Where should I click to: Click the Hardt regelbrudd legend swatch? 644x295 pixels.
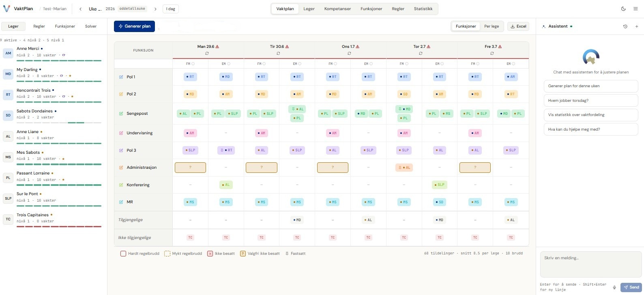tap(123, 254)
